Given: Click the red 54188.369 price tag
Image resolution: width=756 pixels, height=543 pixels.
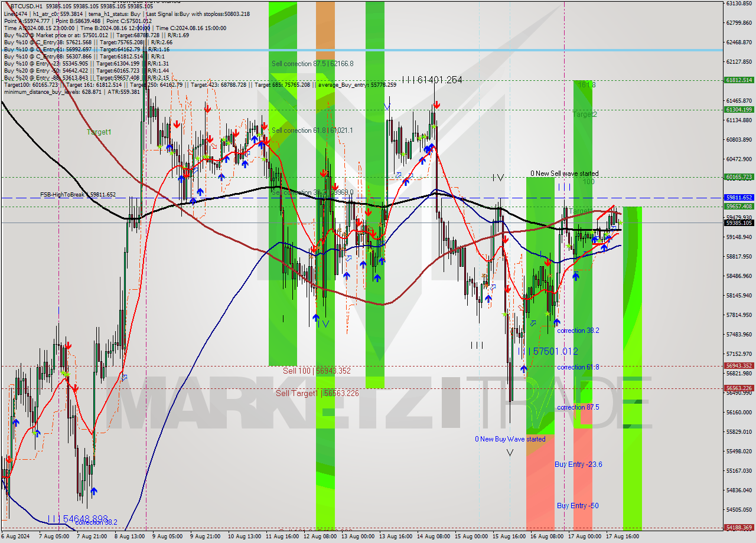Looking at the screenshot, I should [739, 527].
